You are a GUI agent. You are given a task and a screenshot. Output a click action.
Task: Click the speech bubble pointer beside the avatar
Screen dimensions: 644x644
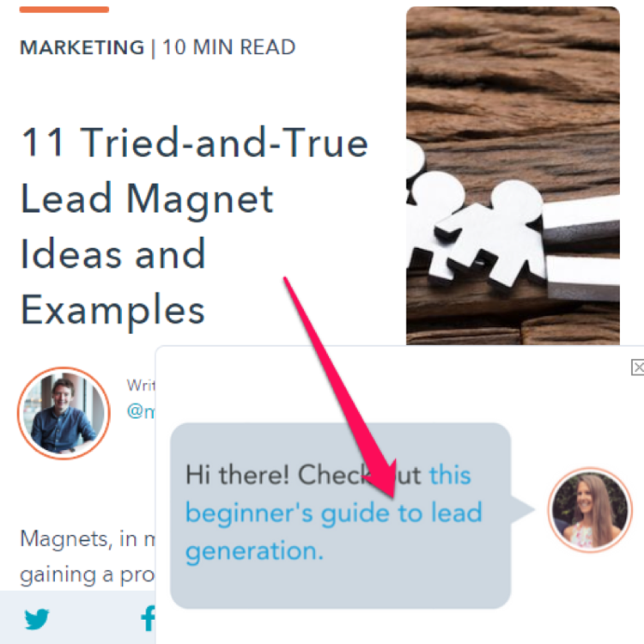point(522,510)
